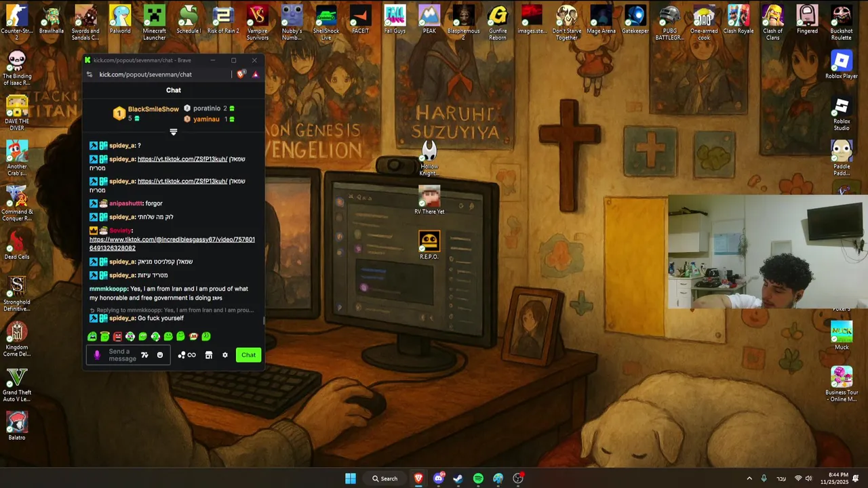
Task: Open Counter-Strike 2 desktop icon
Action: click(x=17, y=23)
